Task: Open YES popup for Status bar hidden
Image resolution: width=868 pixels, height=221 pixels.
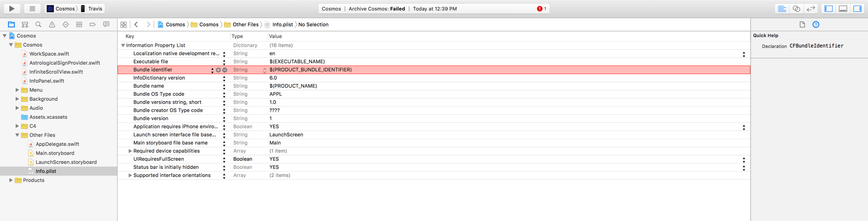Action: [x=744, y=168]
